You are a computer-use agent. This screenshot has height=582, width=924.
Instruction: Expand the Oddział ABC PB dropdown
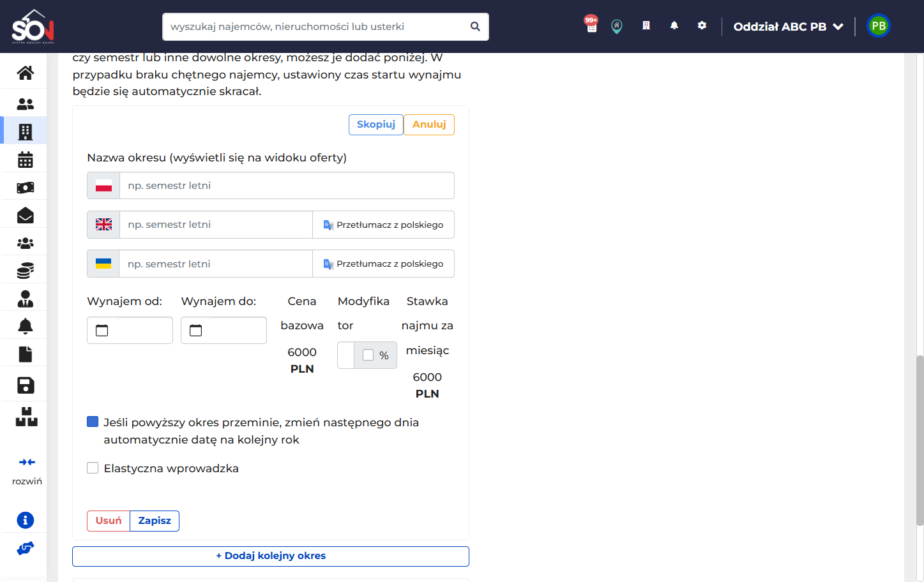click(789, 27)
